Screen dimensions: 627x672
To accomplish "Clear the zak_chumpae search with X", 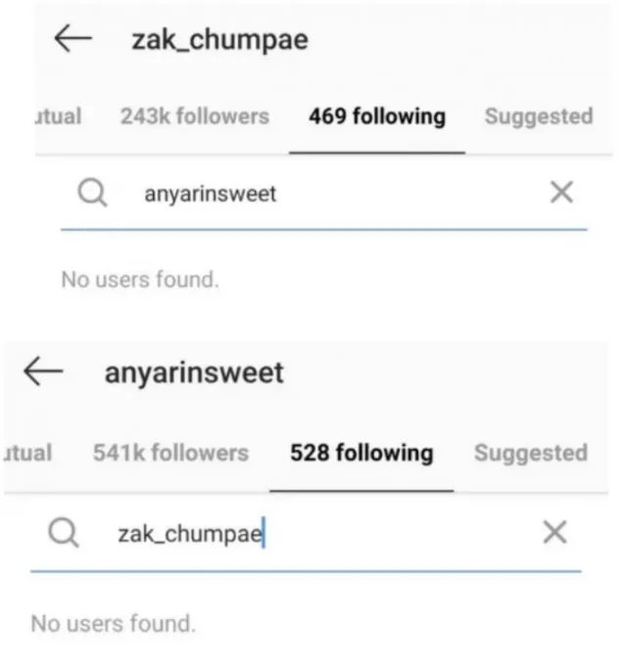I will 555,532.
